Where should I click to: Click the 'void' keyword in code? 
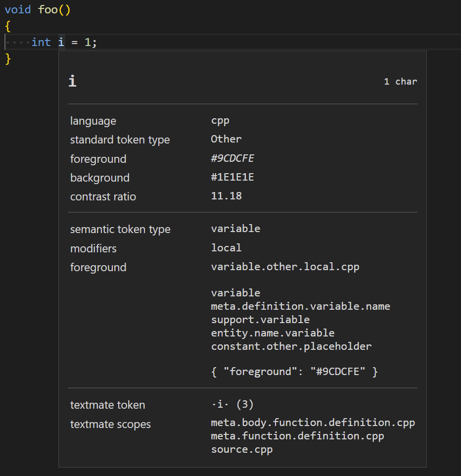(x=18, y=10)
